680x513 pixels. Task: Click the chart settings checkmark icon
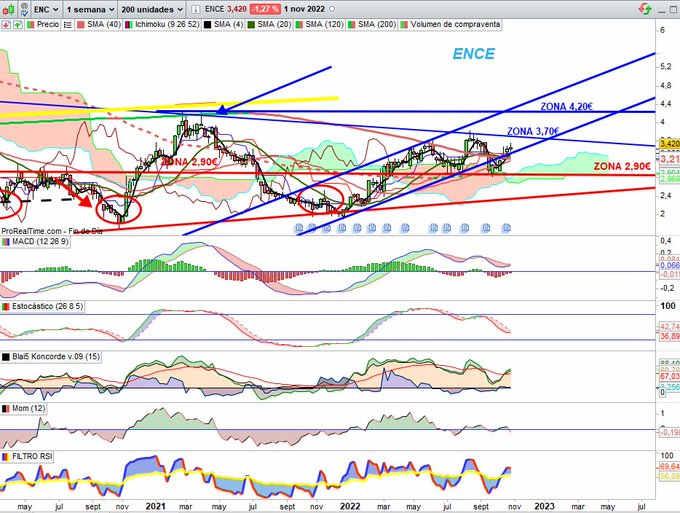[x=25, y=9]
